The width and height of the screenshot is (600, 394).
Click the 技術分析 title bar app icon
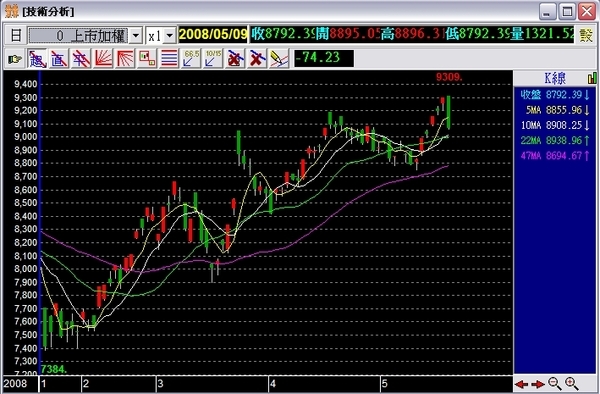[11, 11]
